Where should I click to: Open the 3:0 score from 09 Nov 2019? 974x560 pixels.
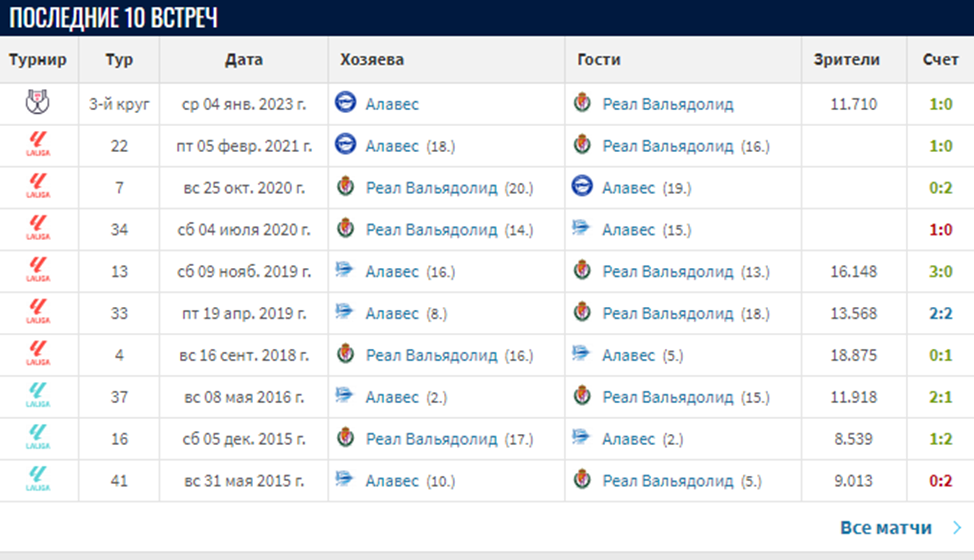click(x=939, y=272)
